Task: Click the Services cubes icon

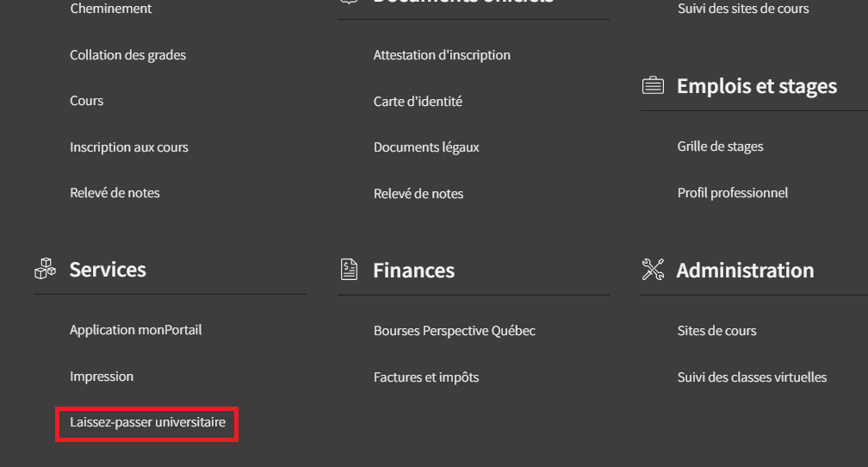Action: [45, 269]
